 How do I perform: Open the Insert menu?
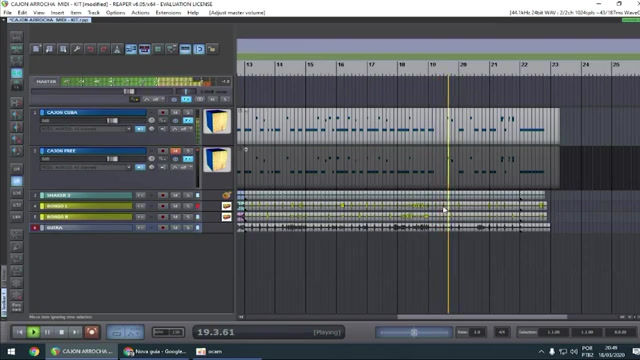coord(57,13)
